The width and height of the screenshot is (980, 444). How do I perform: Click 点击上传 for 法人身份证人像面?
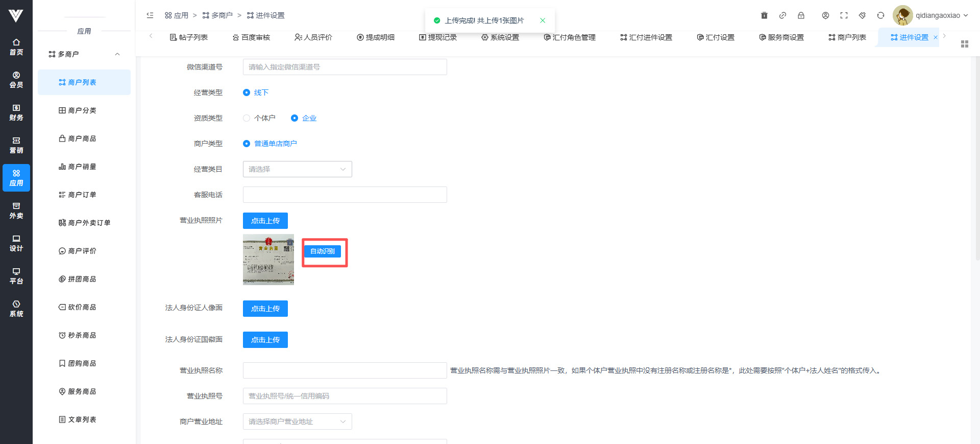265,309
